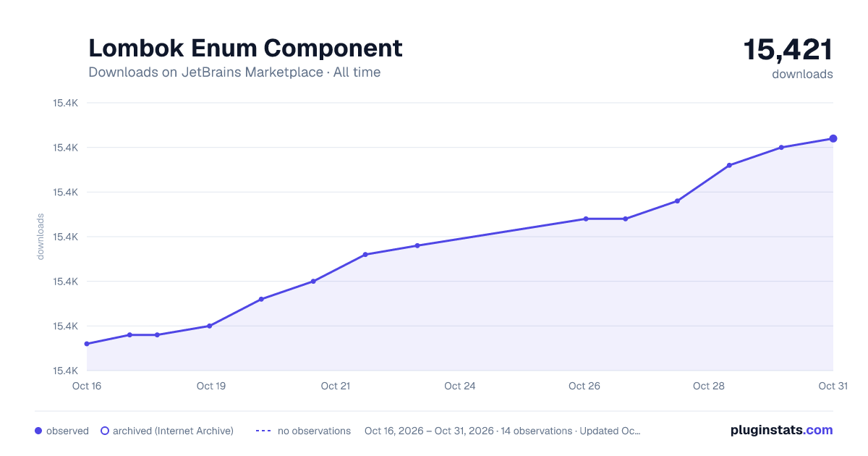Click the Oct 19 axis label
The width and height of the screenshot is (868, 456).
pos(211,386)
